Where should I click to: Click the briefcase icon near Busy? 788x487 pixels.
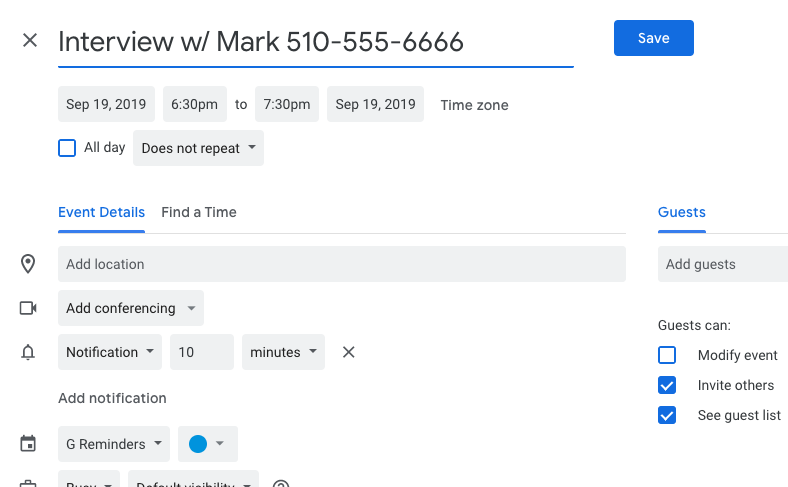tap(28, 483)
